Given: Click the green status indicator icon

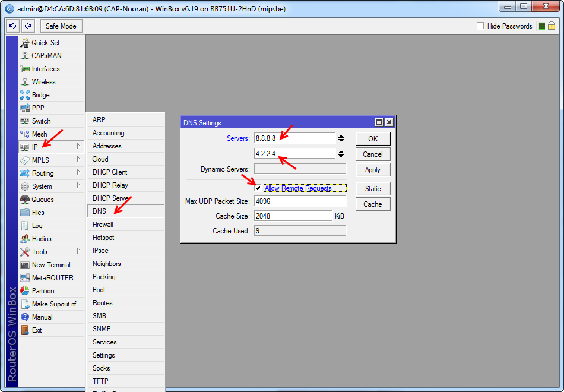Looking at the screenshot, I should [x=541, y=26].
